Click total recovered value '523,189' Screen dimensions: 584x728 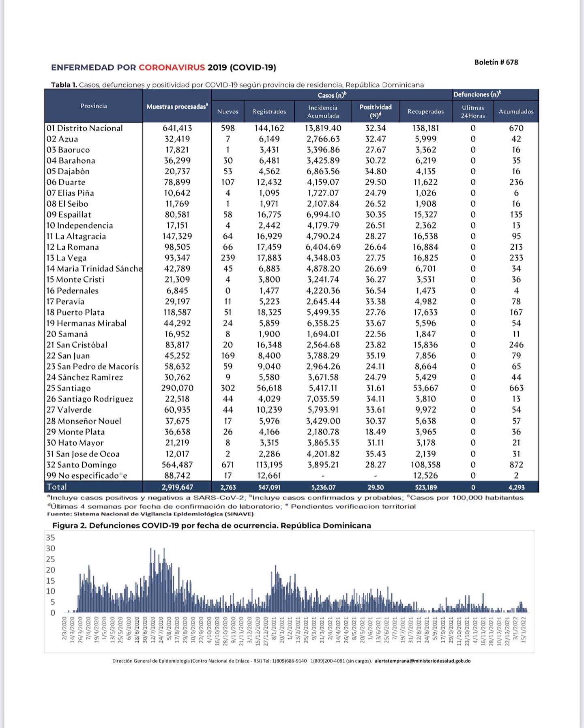[425, 487]
